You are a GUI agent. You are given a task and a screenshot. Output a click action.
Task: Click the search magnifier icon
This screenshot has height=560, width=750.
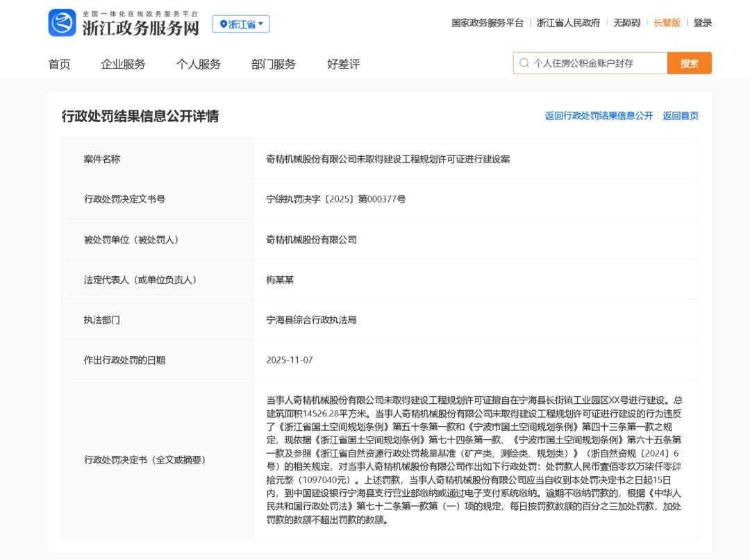[x=524, y=63]
